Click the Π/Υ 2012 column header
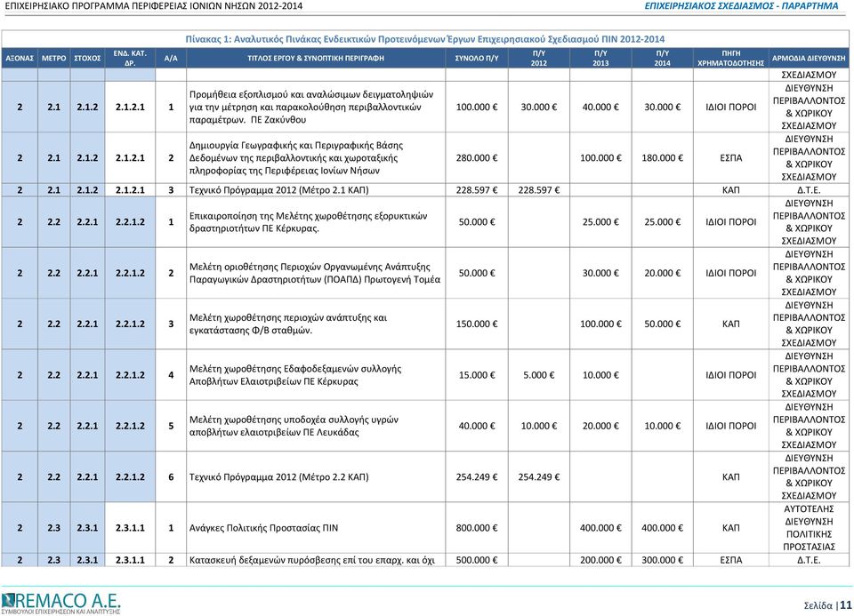The height and width of the screenshot is (616, 854). [x=539, y=59]
